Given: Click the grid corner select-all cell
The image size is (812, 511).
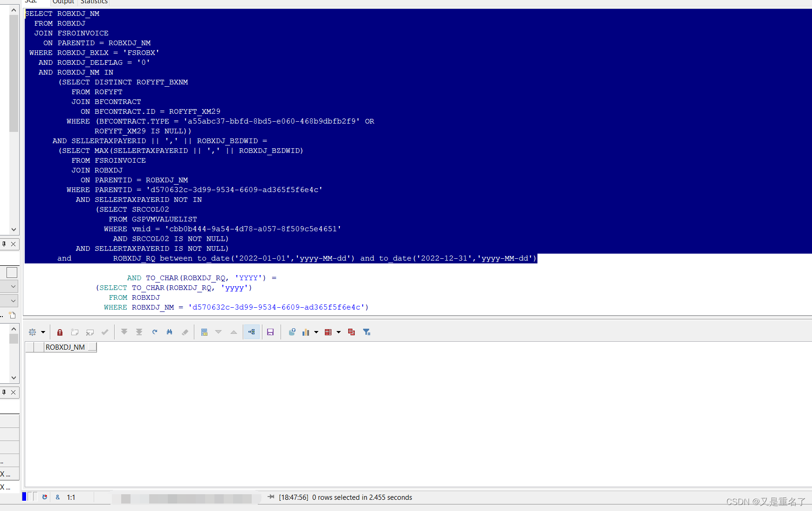Looking at the screenshot, I should 29,347.
